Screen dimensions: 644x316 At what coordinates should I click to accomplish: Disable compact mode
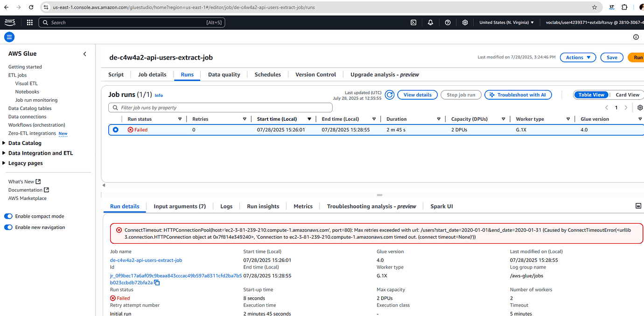(8, 216)
